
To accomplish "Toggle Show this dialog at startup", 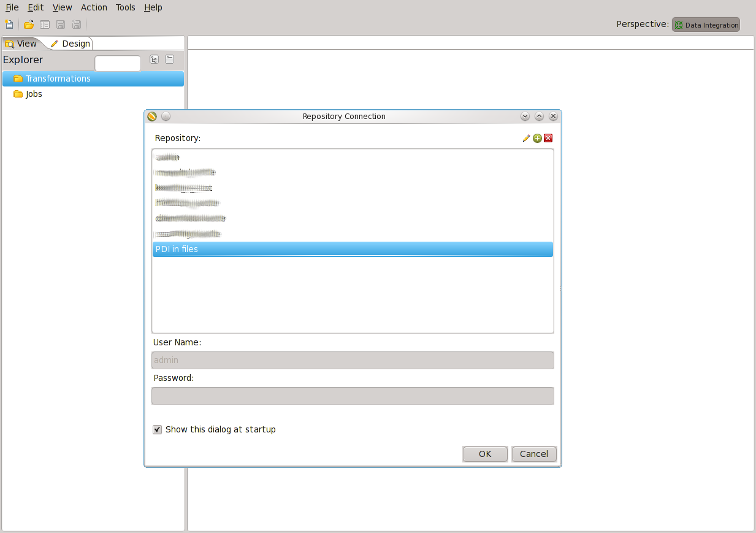I will [158, 430].
